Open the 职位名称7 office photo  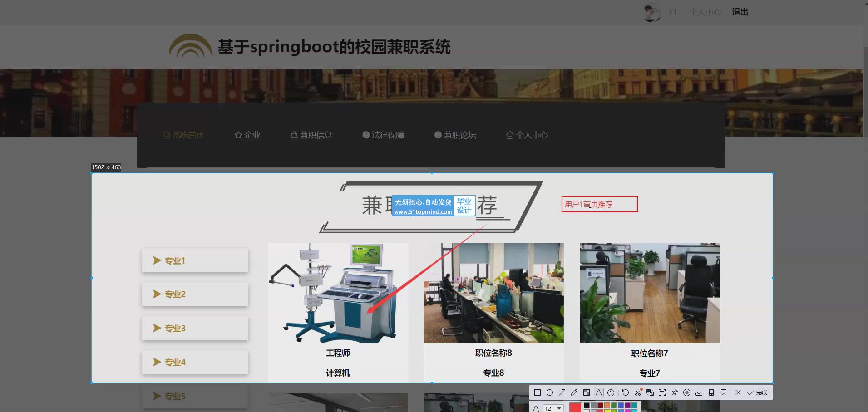pos(650,293)
